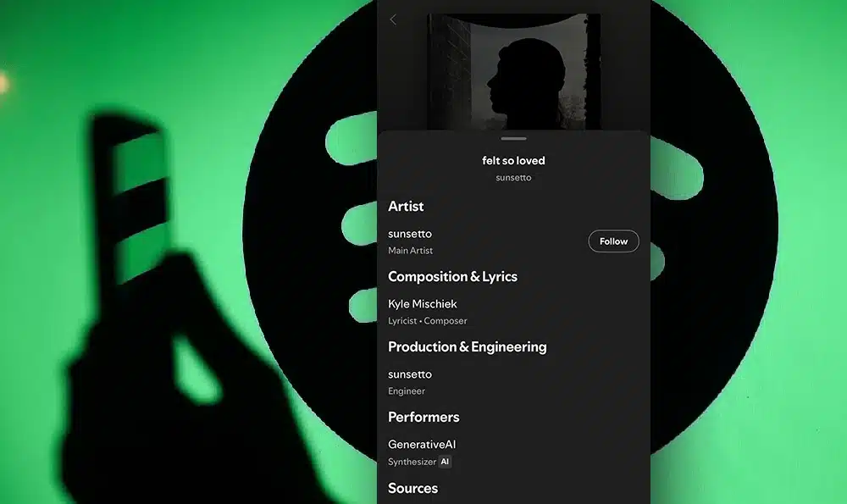847x504 pixels.
Task: Open sunsetto listed as Engineer
Action: pos(410,374)
